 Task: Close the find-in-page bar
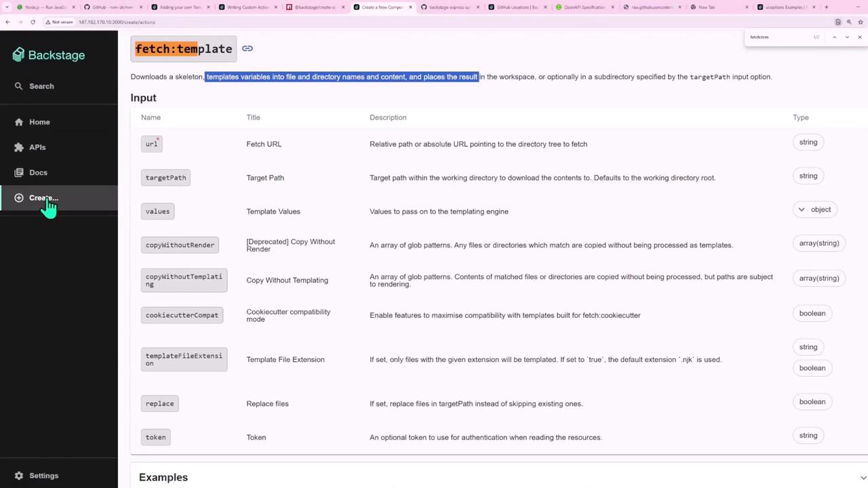pos(860,37)
